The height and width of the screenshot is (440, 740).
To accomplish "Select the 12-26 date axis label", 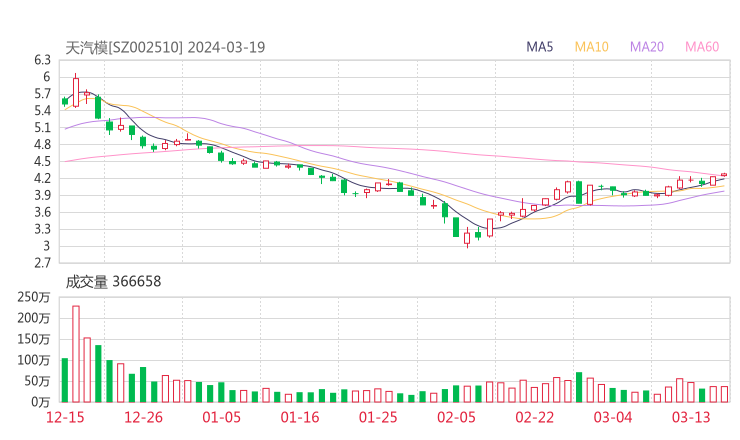I will 143,417.
